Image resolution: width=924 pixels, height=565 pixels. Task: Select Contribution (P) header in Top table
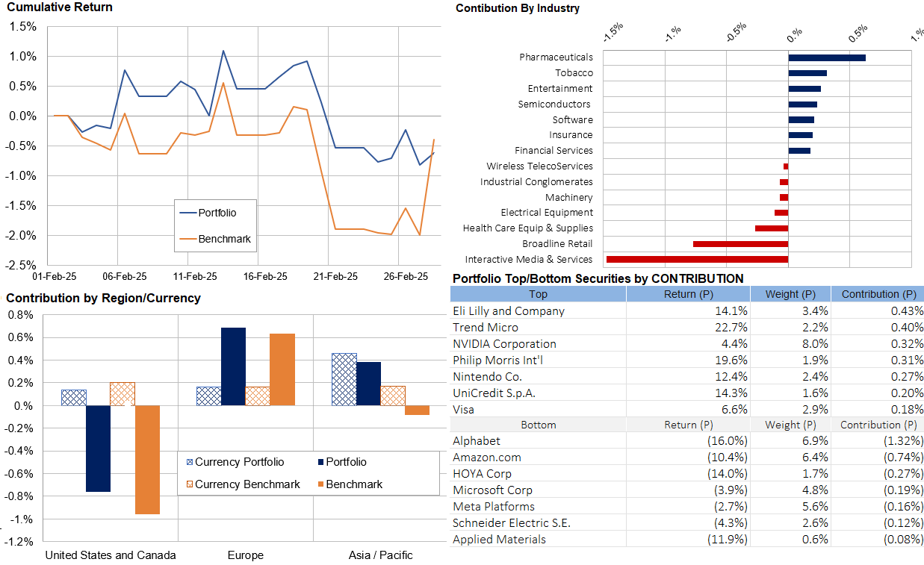tap(878, 294)
